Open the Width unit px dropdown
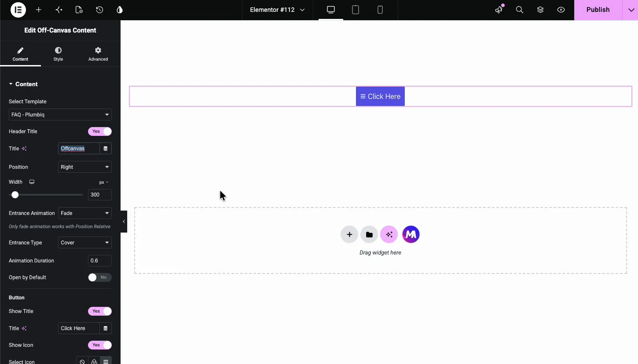Screen dimensions: 638x364 104,182
